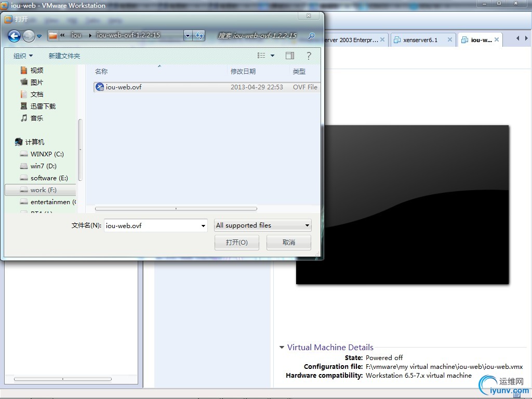Image resolution: width=532 pixels, height=399 pixels.
Task: Click the greyed forward navigation arrow
Action: (x=29, y=36)
